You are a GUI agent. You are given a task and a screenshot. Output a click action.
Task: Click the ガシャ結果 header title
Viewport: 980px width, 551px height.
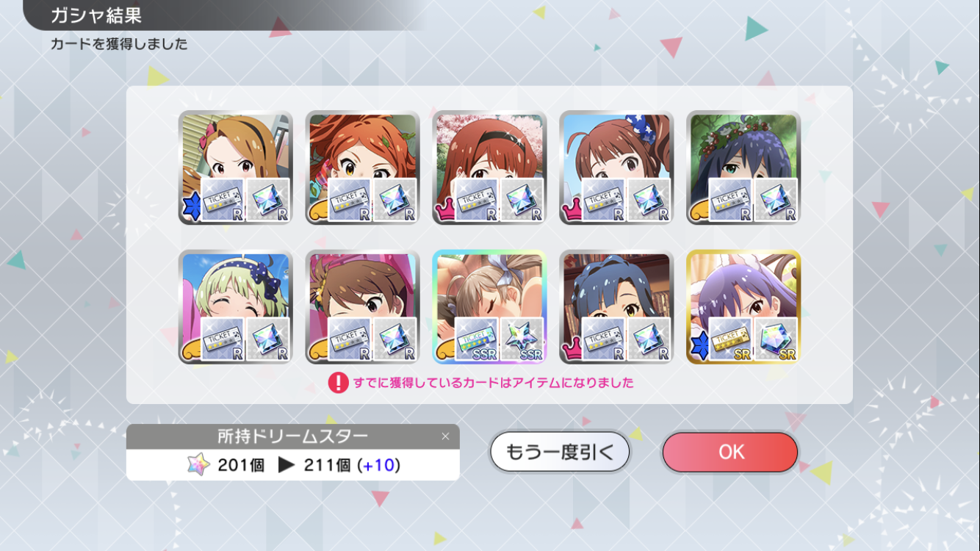point(96,15)
